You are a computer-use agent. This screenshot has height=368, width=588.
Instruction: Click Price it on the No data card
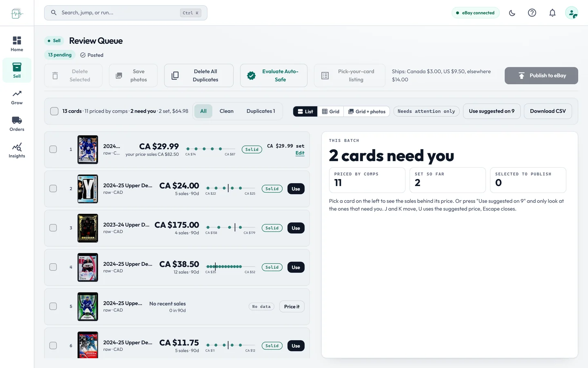pyautogui.click(x=292, y=307)
